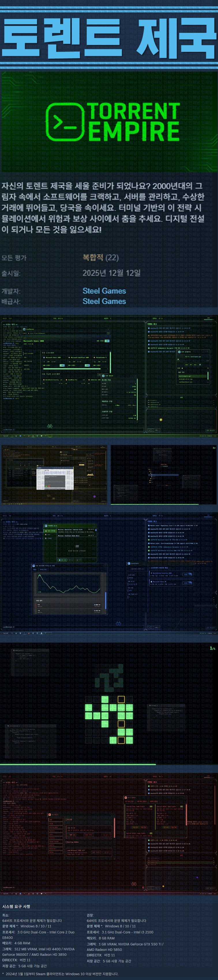Click the top yellow-outlined square in puzzle grid
Screen dimensions: 218x980
tap(121, 699)
